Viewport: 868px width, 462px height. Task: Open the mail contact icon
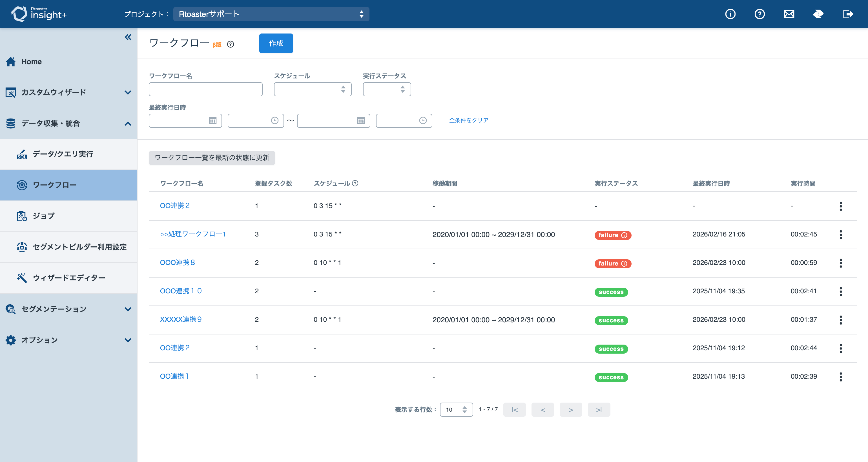[x=789, y=14]
